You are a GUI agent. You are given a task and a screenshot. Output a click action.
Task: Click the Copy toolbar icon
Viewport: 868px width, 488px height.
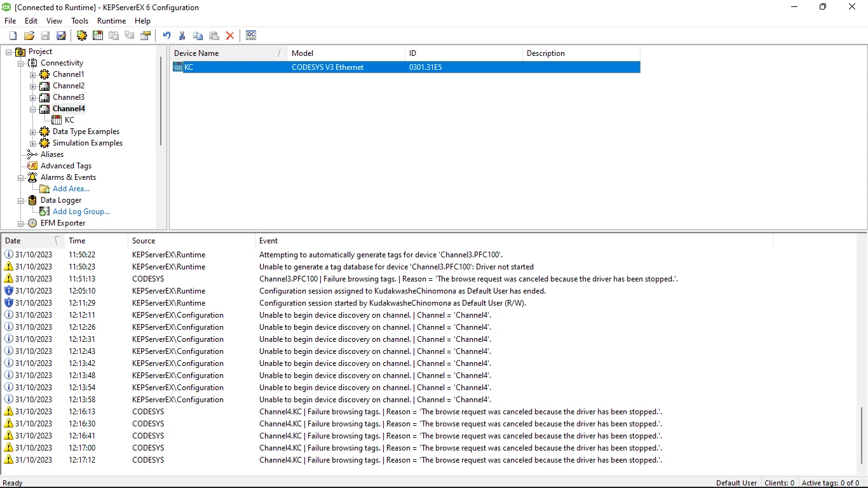point(198,36)
